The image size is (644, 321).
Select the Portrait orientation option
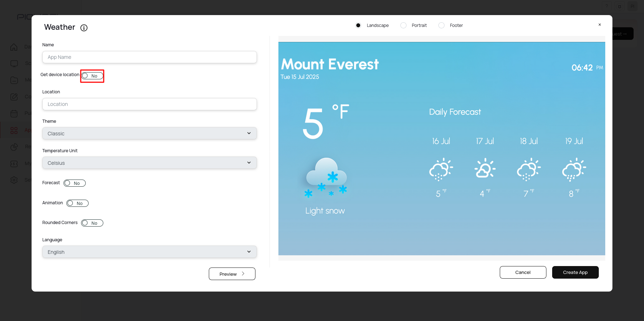(404, 25)
